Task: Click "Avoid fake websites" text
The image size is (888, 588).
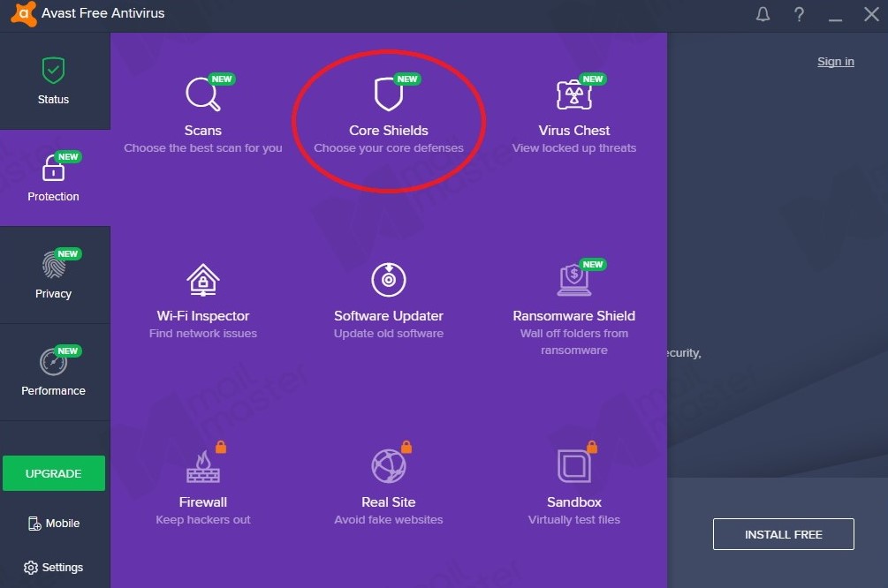Action: click(x=389, y=520)
